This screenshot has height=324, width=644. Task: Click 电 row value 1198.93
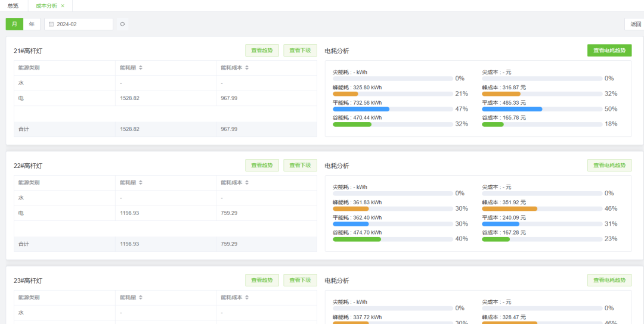pyautogui.click(x=130, y=213)
